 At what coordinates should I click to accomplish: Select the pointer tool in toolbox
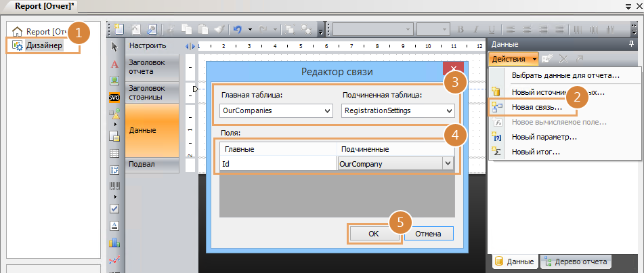coord(114,46)
